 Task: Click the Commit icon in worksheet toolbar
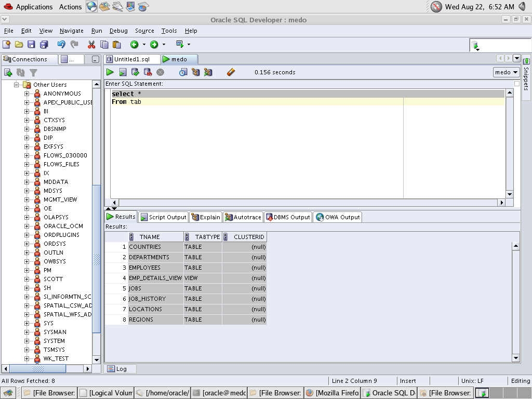point(135,72)
